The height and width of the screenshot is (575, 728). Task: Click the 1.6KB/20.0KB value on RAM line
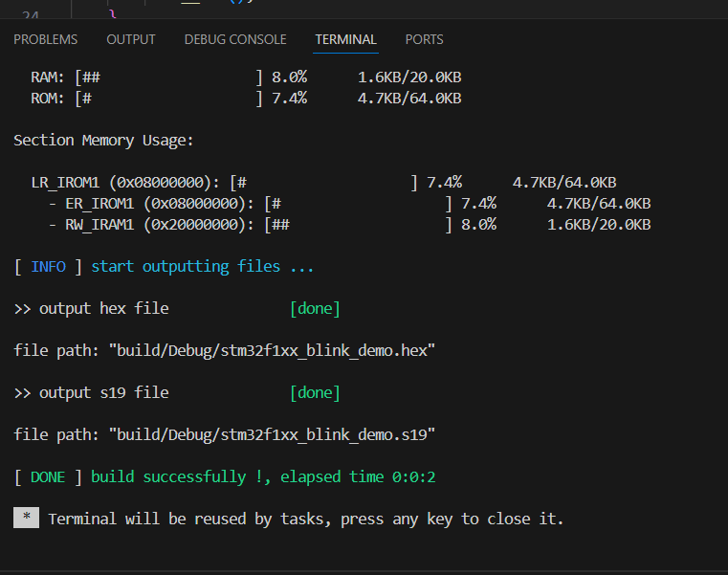click(x=409, y=77)
